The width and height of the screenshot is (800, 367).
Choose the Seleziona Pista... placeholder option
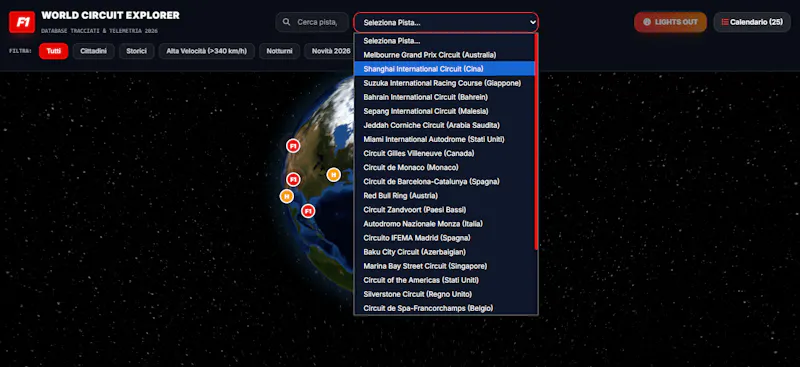coord(444,40)
